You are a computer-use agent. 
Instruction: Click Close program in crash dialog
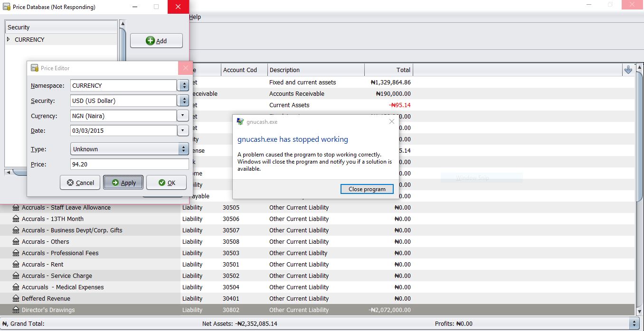(367, 189)
